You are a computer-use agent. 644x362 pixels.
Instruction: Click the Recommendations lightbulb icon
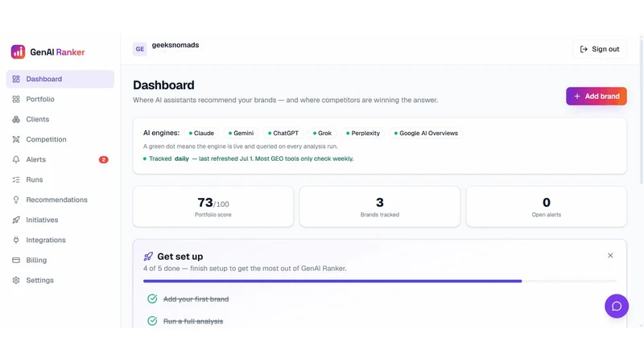(x=16, y=200)
